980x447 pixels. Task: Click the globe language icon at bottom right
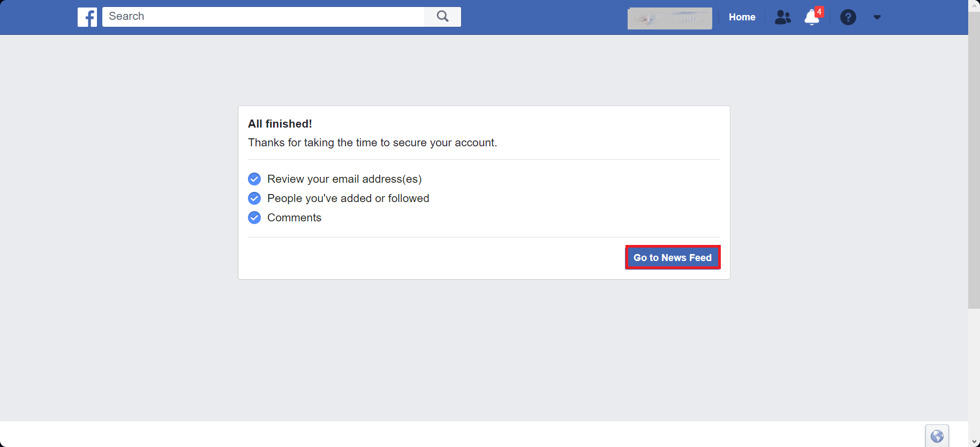pos(938,436)
